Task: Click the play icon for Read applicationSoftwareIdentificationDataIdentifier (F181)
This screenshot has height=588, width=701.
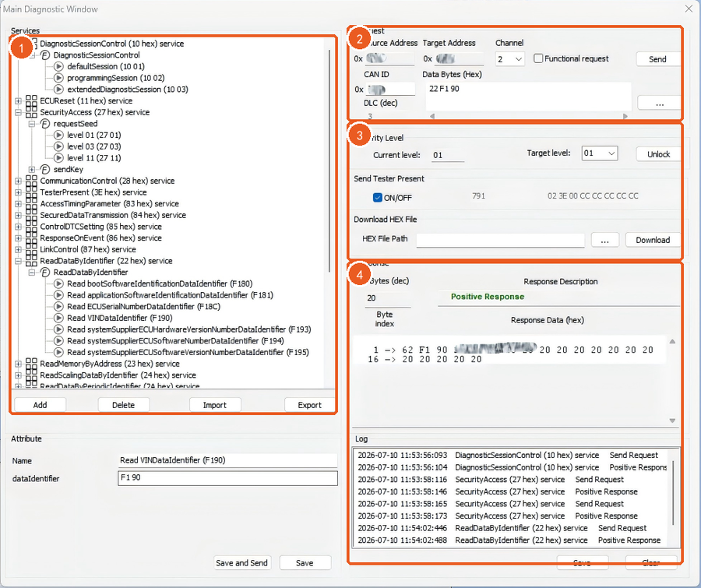Action: [x=58, y=295]
